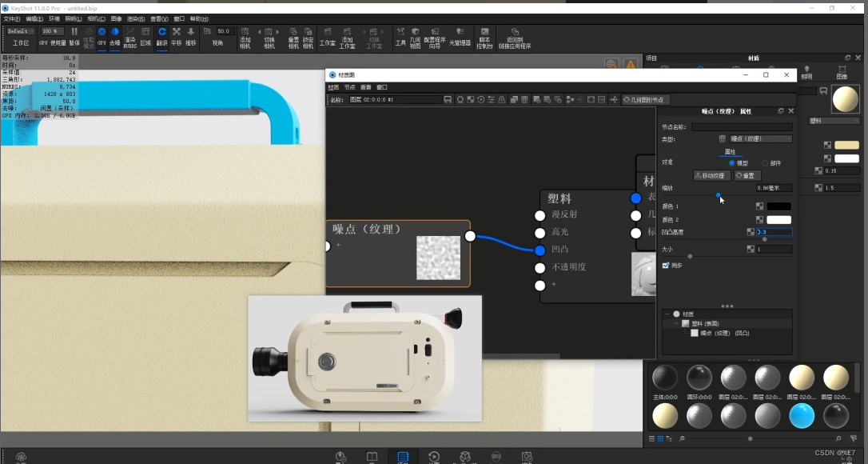Viewport: 868px width, 464px height.
Task: Click the 大小 slider handle
Action: click(x=690, y=256)
